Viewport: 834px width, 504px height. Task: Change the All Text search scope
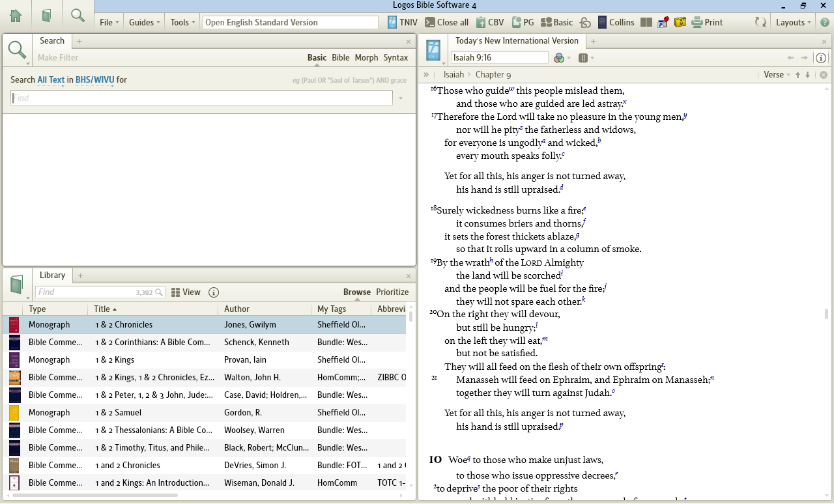click(x=51, y=80)
